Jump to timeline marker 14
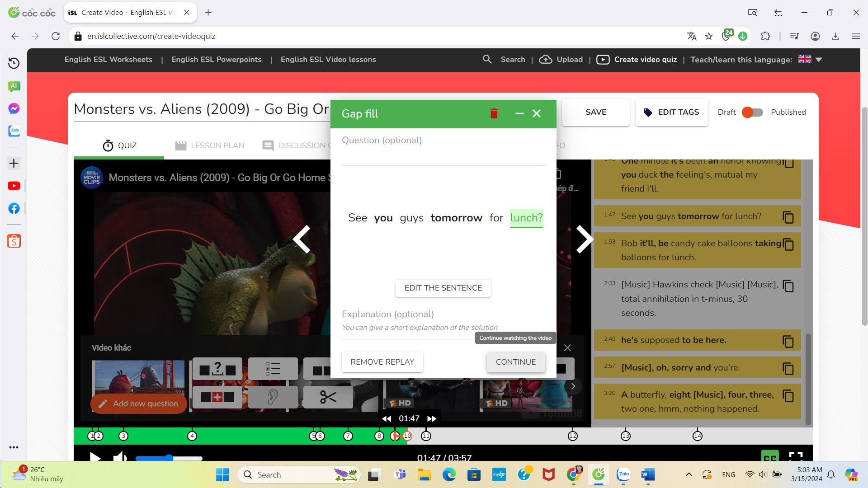The height and width of the screenshot is (488, 868). click(698, 436)
